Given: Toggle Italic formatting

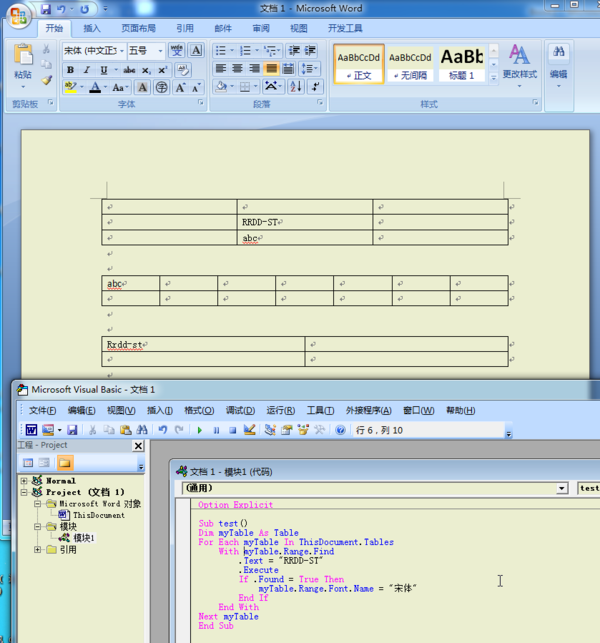Looking at the screenshot, I should pyautogui.click(x=87, y=70).
